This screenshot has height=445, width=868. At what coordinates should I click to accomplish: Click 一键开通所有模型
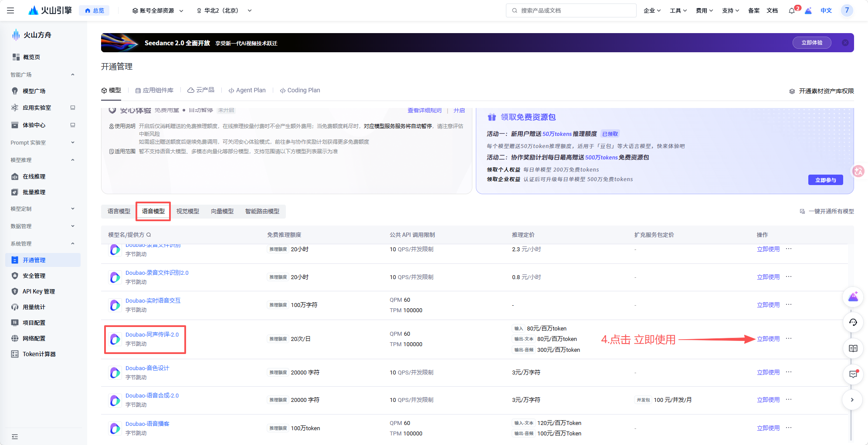coord(827,211)
